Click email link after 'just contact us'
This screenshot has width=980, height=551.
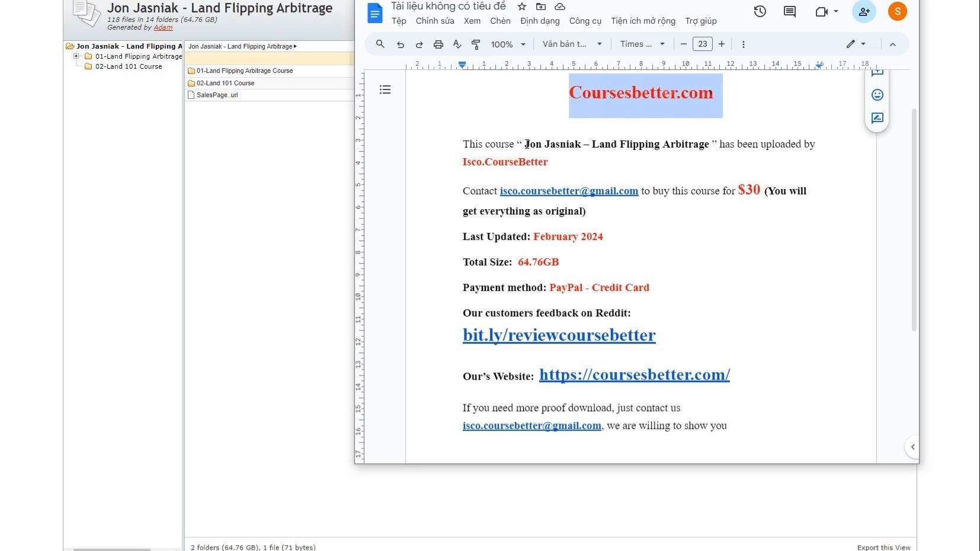pyautogui.click(x=532, y=425)
